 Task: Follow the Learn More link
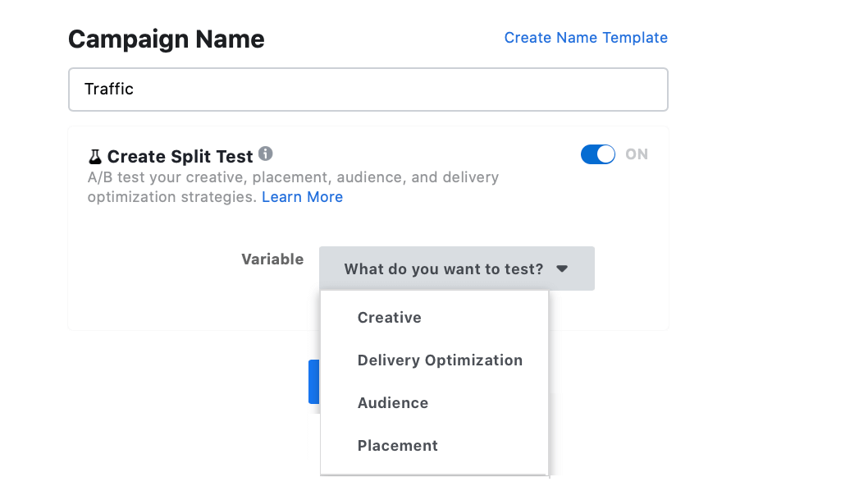(302, 197)
